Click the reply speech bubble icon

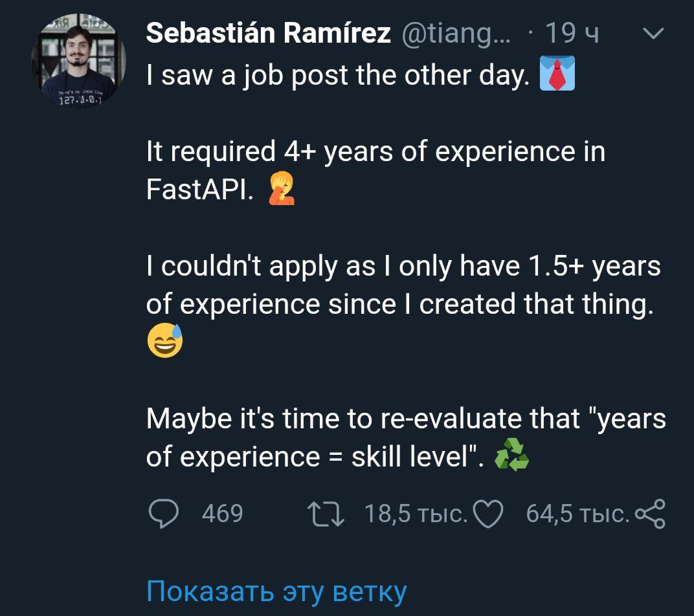pyautogui.click(x=163, y=514)
